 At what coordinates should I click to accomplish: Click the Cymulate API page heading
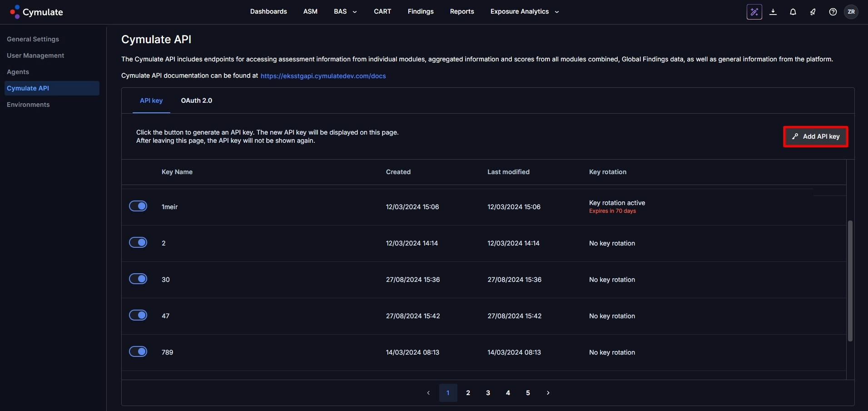[x=156, y=40]
